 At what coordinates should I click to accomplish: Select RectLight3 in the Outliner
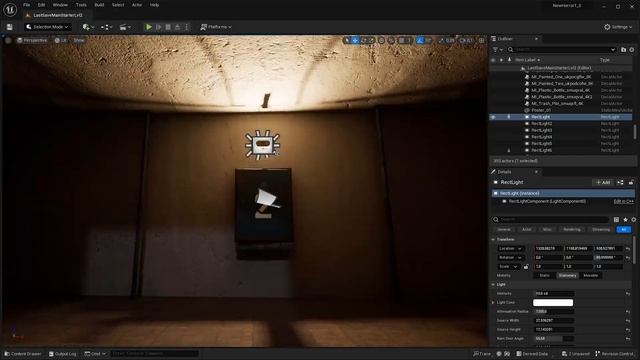542,130
